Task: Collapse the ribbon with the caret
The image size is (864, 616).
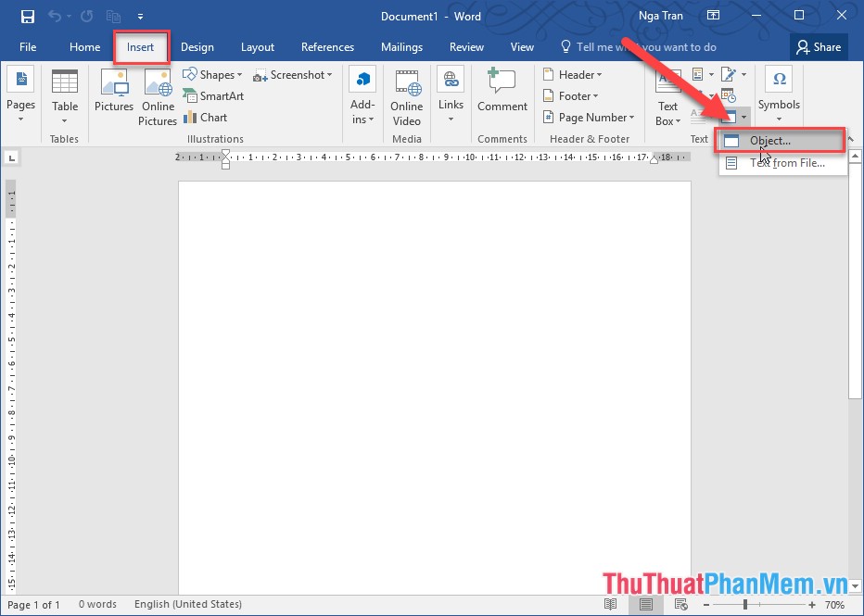Action: (x=851, y=139)
